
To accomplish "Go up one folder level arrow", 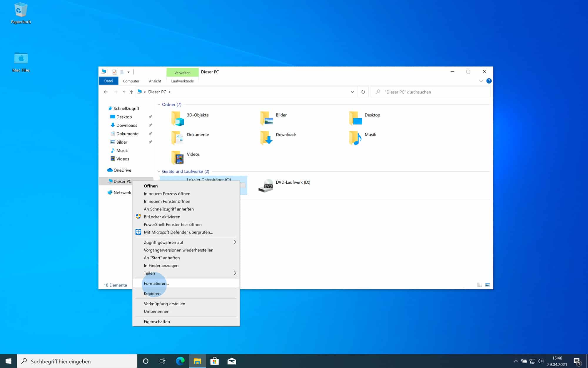I will tap(131, 92).
